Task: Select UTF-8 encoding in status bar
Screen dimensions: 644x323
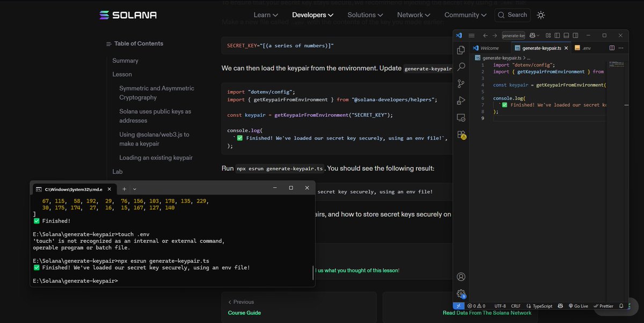Action: (500, 306)
